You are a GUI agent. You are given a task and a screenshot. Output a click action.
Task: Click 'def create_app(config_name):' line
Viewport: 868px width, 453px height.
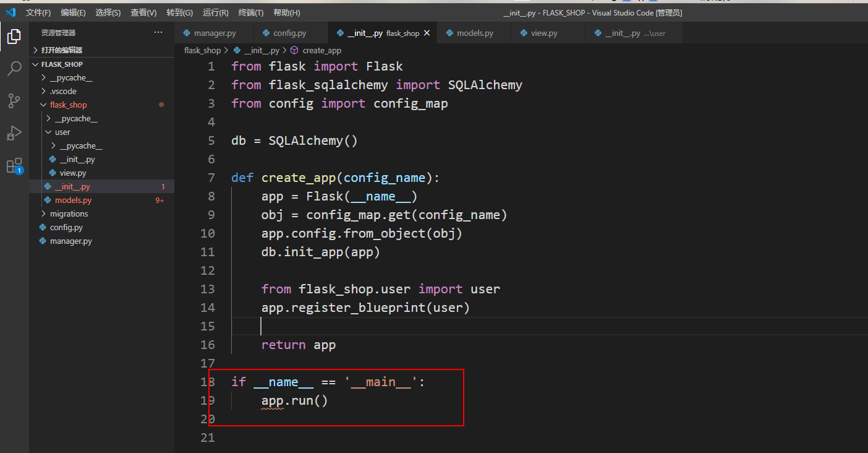pos(335,178)
